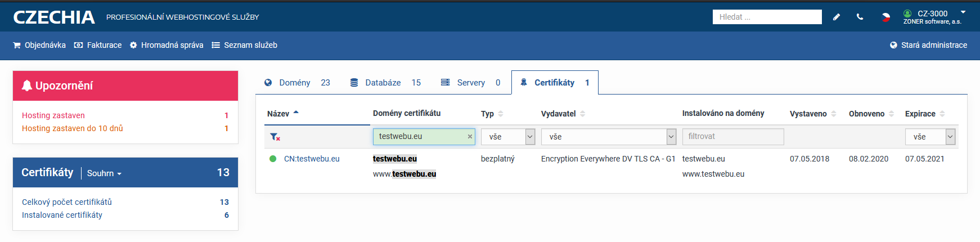Viewport: 980px width, 242px height.
Task: Open the CZ-3000 user account menu
Action: tap(934, 17)
